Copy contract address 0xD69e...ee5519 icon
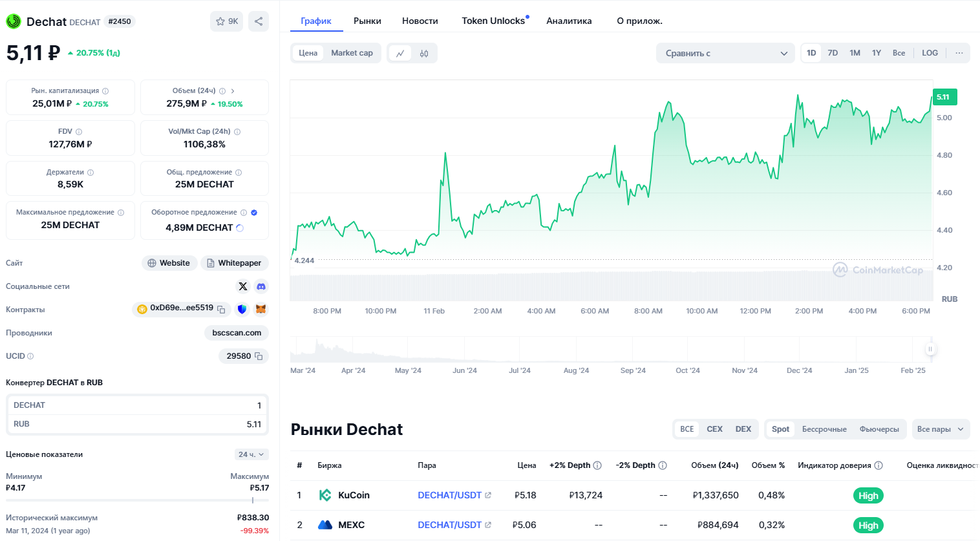980x541 pixels. (x=221, y=310)
